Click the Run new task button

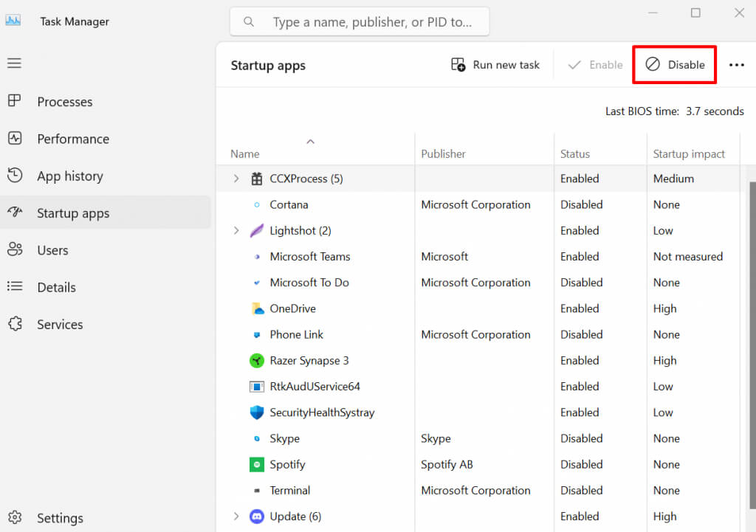tap(495, 65)
